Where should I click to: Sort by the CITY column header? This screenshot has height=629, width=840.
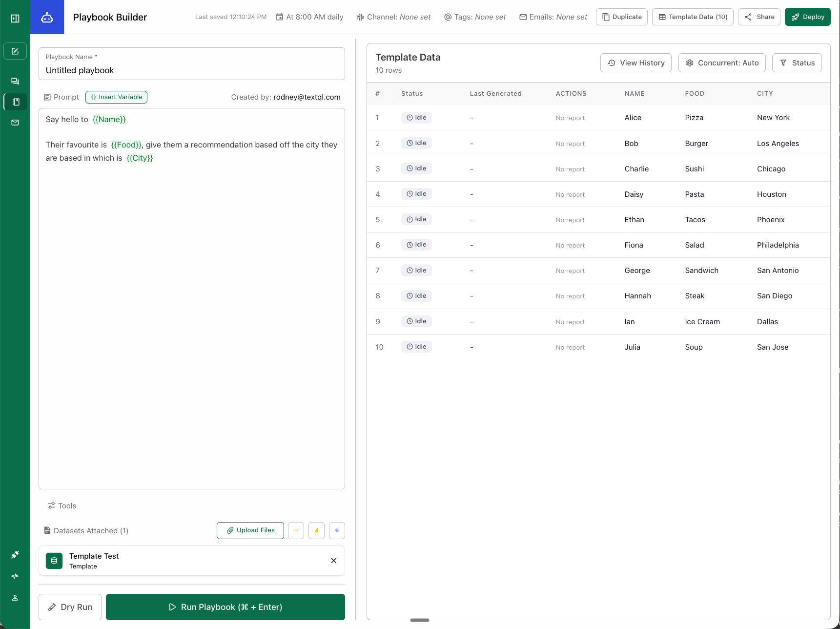tap(765, 94)
